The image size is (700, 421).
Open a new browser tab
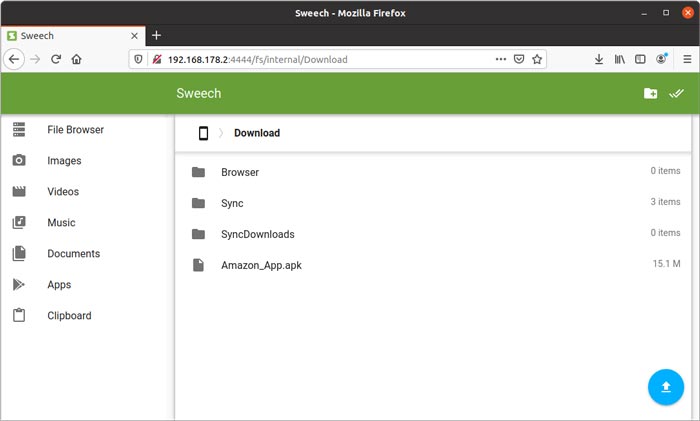click(156, 35)
